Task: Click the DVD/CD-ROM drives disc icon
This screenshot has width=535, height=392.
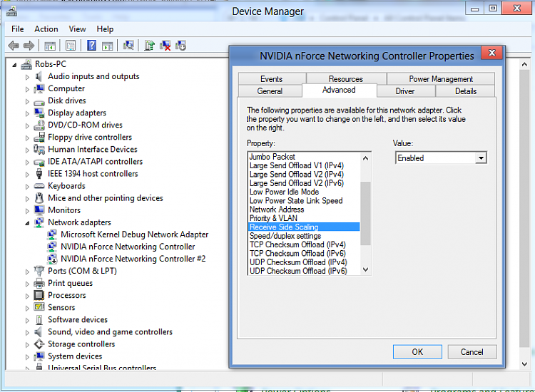Action: (x=39, y=125)
